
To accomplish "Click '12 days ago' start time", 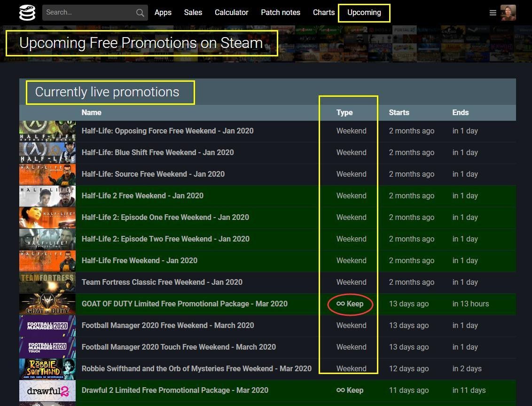I will pos(409,369).
